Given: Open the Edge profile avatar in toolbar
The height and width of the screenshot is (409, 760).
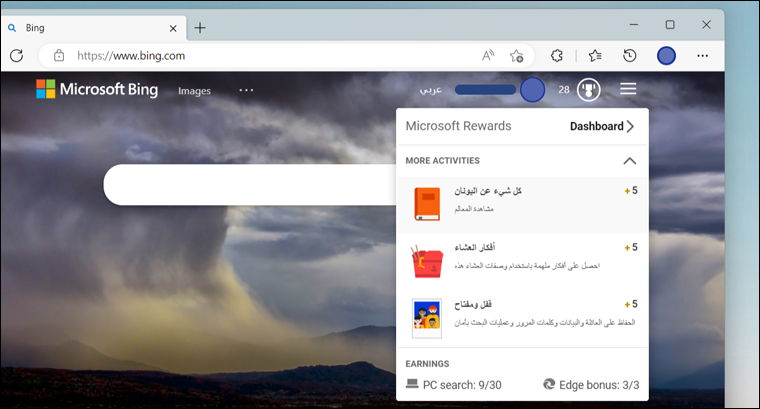Looking at the screenshot, I should pos(666,56).
